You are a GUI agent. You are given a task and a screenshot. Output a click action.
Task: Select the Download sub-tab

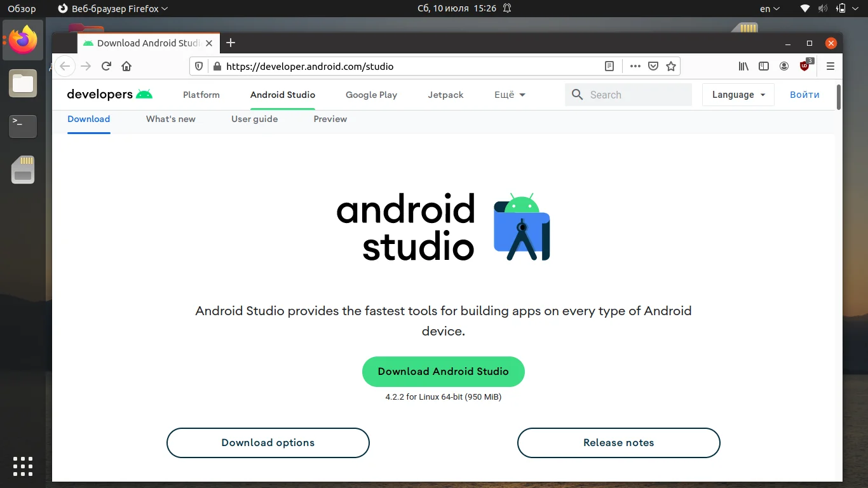point(89,119)
